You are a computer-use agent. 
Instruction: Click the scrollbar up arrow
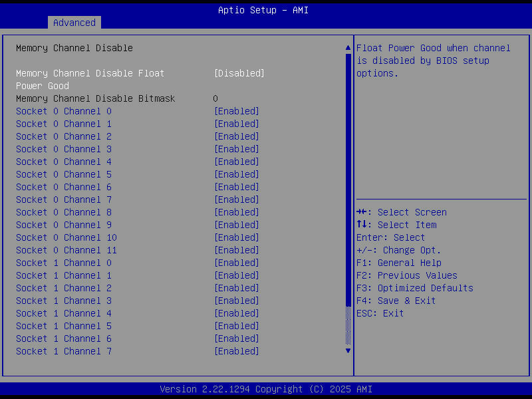pos(347,47)
